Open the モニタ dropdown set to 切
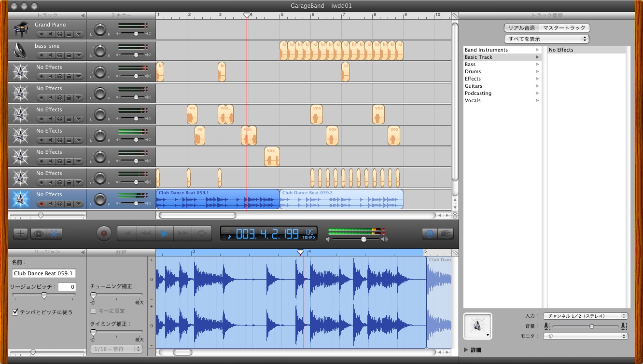The image size is (643, 364). coord(585,336)
